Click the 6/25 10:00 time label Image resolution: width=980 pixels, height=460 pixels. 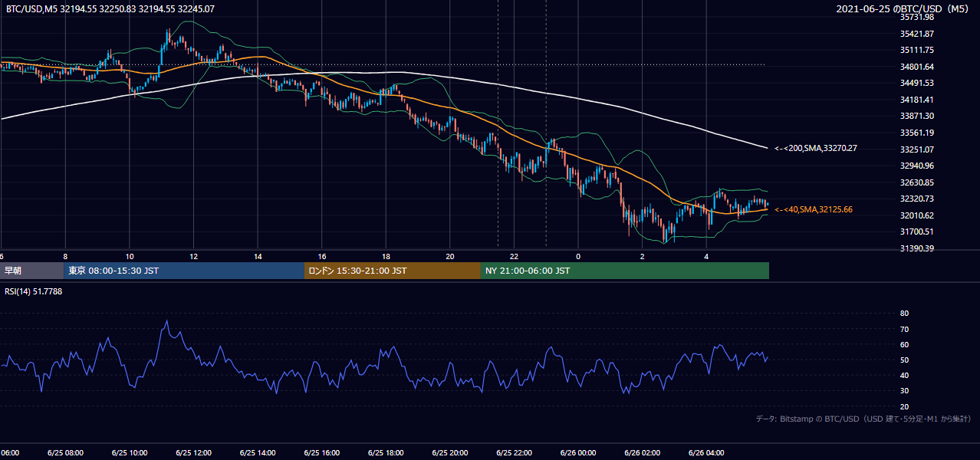coord(129,453)
